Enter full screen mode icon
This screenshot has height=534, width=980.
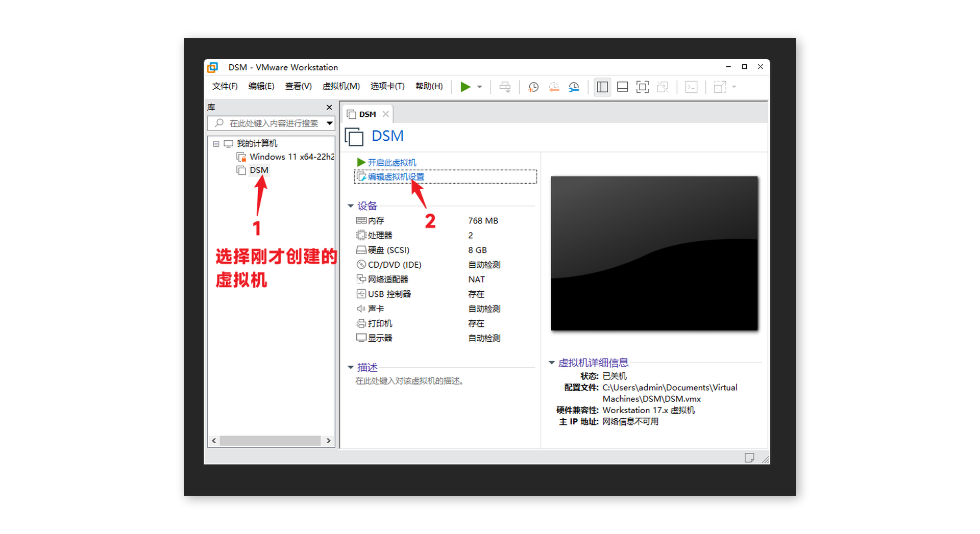point(643,87)
